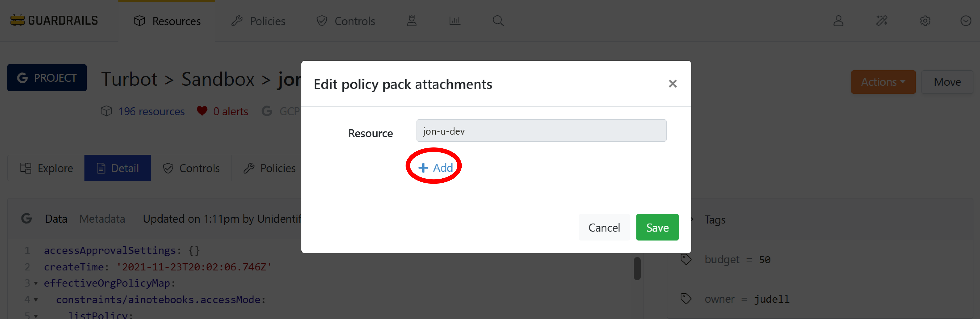Open the circled chevron menu in navbar
Screen dimensions: 980x325
pyautogui.click(x=965, y=21)
